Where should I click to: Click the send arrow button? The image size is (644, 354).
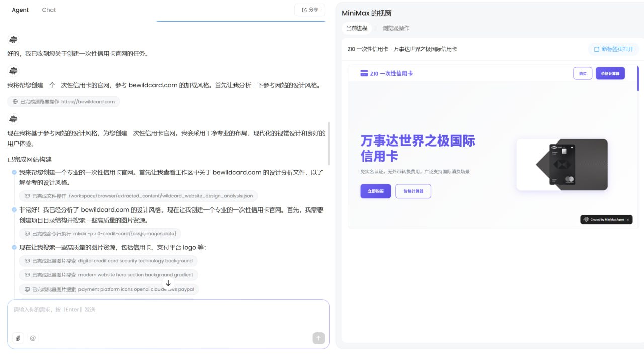click(318, 338)
